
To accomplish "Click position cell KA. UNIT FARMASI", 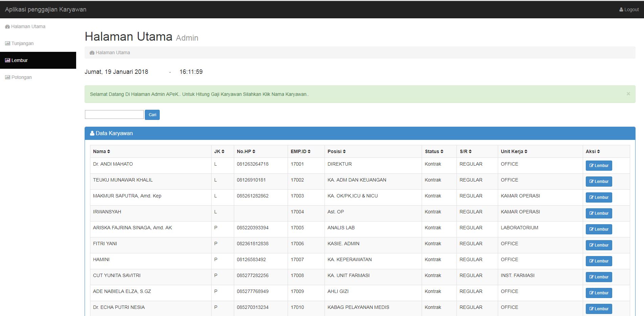I will [x=349, y=275].
